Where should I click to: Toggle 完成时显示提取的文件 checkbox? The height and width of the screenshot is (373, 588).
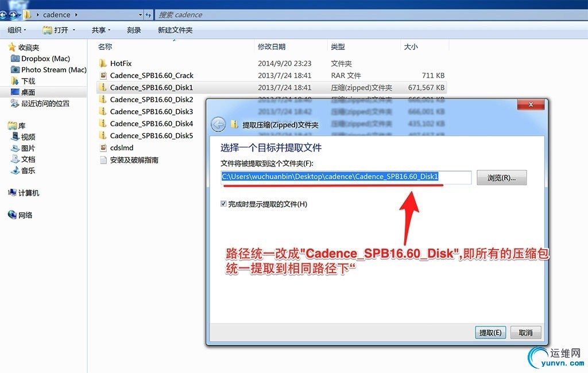pos(223,204)
